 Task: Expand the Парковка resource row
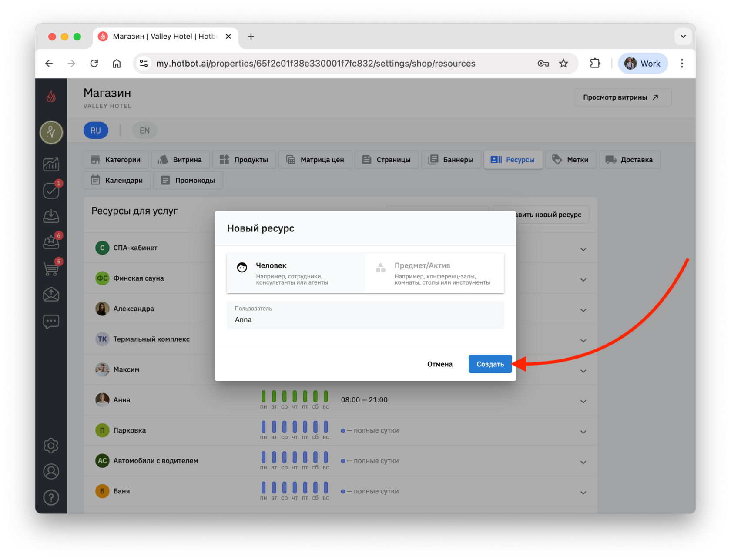tap(583, 432)
